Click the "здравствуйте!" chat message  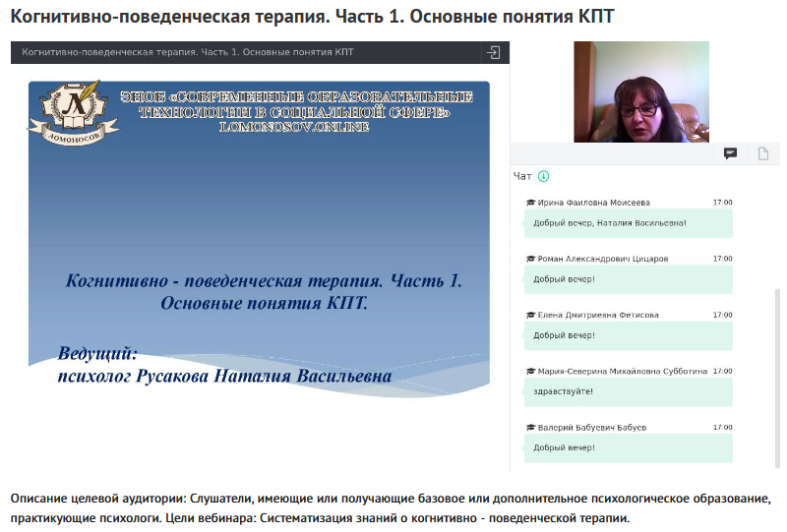pyautogui.click(x=564, y=391)
